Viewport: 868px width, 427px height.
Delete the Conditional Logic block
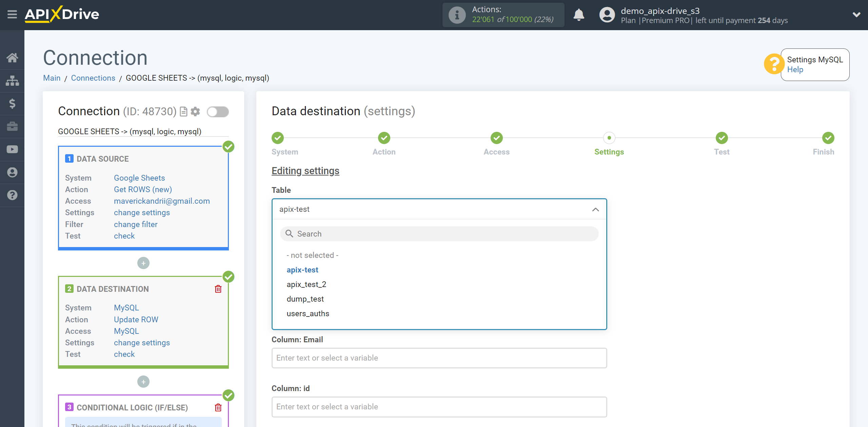(x=218, y=407)
